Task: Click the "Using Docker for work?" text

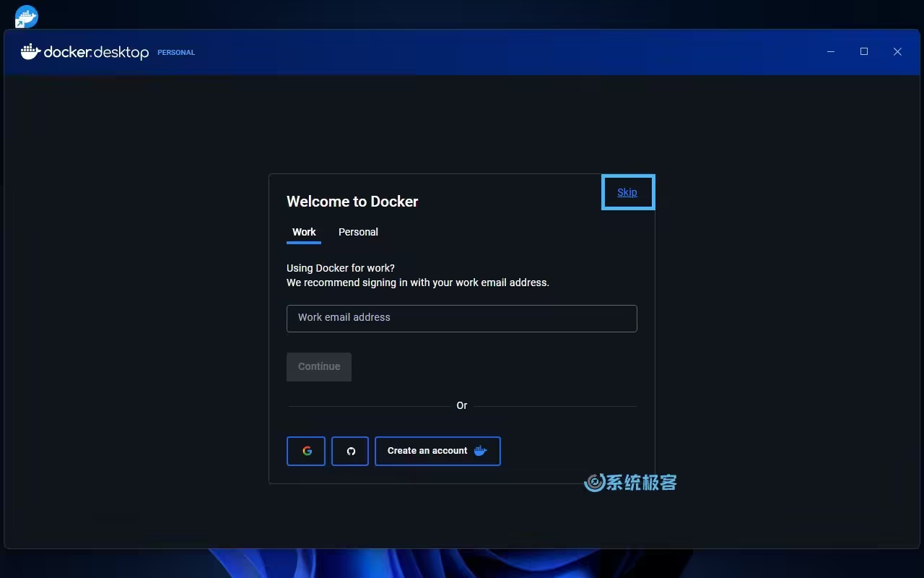Action: click(341, 268)
